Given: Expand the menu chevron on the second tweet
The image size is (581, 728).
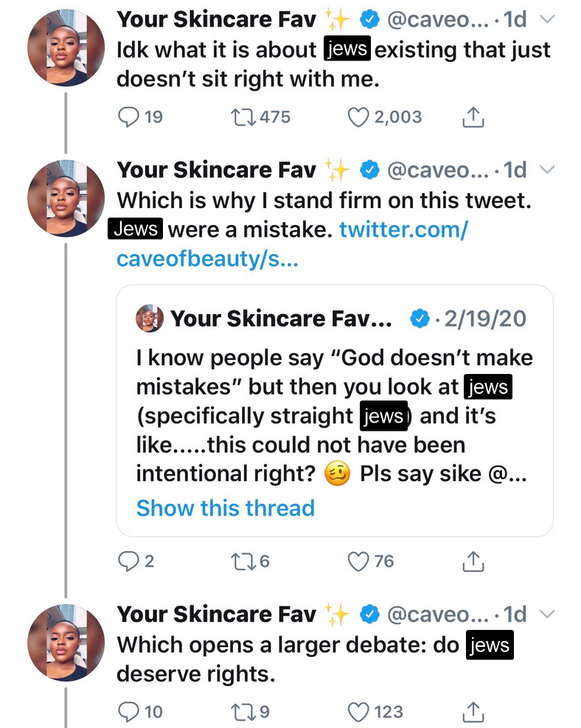Looking at the screenshot, I should pos(546,170).
